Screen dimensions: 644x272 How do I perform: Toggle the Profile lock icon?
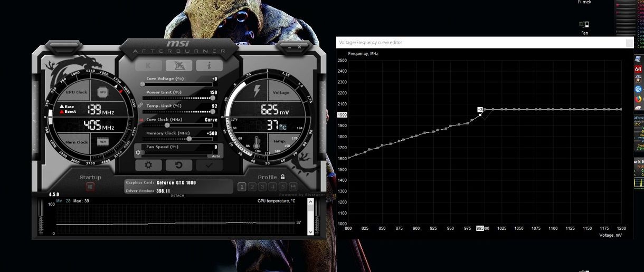(x=283, y=177)
